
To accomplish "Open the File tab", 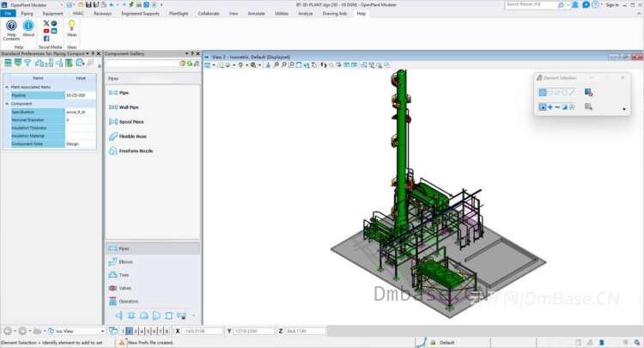I will pyautogui.click(x=8, y=14).
